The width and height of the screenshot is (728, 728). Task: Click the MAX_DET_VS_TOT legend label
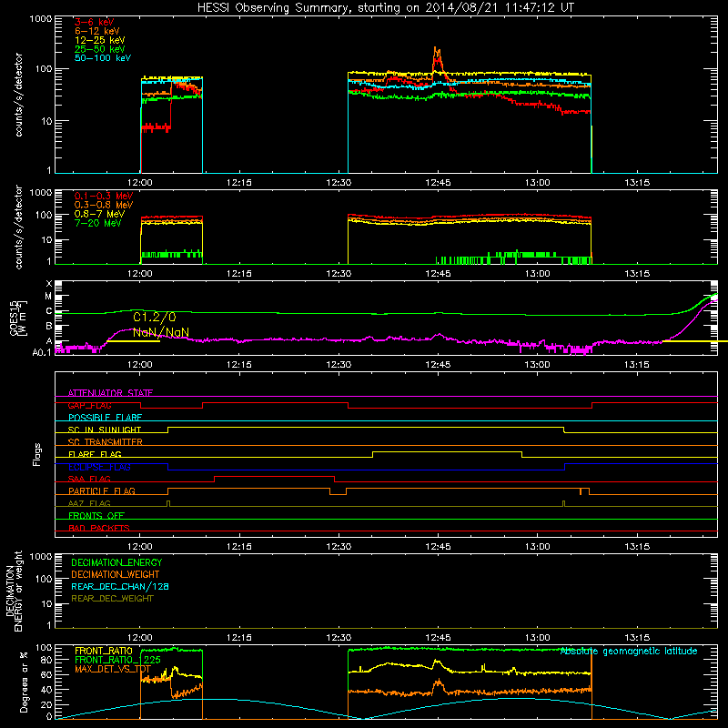(x=113, y=669)
